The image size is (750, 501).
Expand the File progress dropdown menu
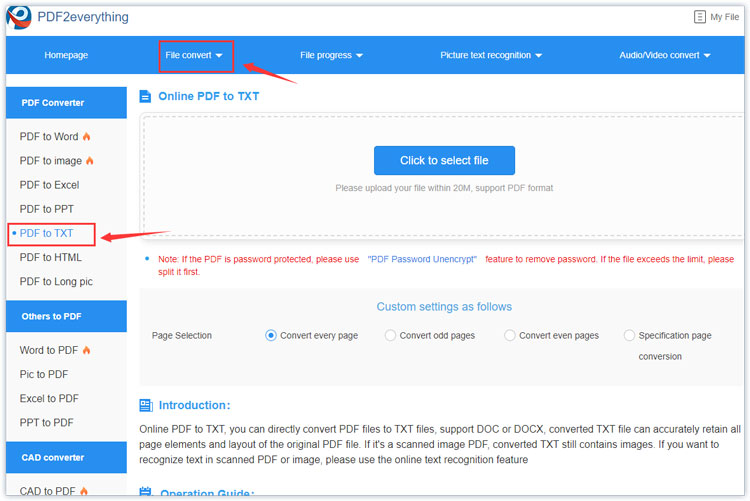[331, 56]
